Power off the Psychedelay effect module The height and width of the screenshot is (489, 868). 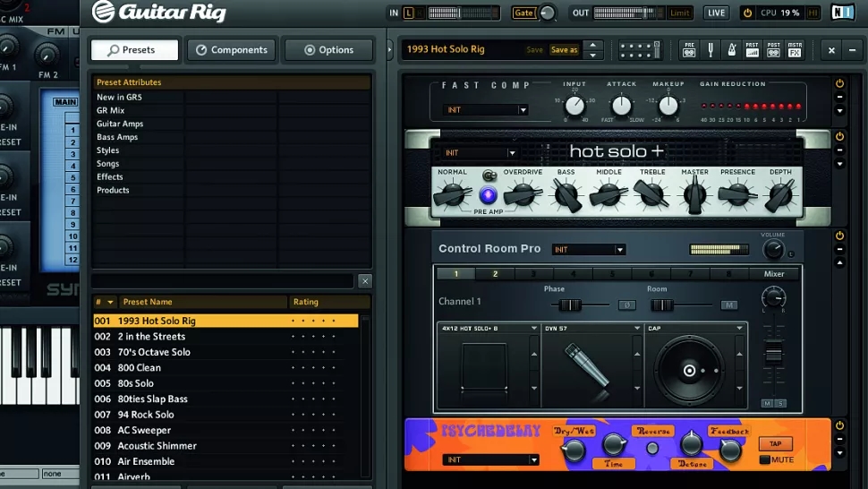(x=839, y=425)
